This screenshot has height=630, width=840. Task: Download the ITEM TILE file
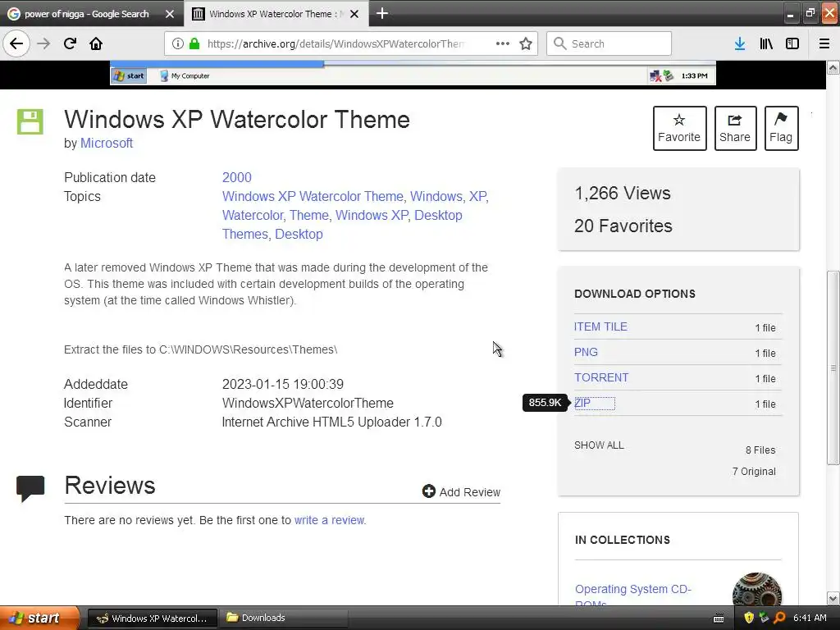click(600, 326)
